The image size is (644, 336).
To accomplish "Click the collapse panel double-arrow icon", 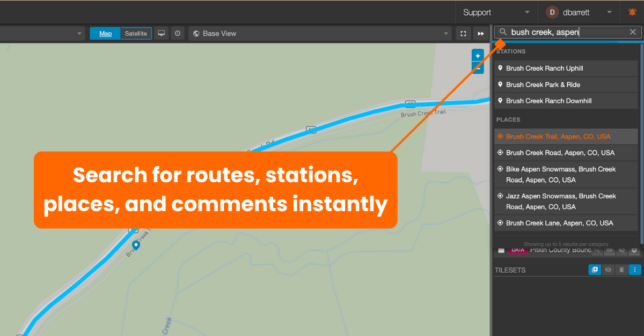I will (480, 34).
